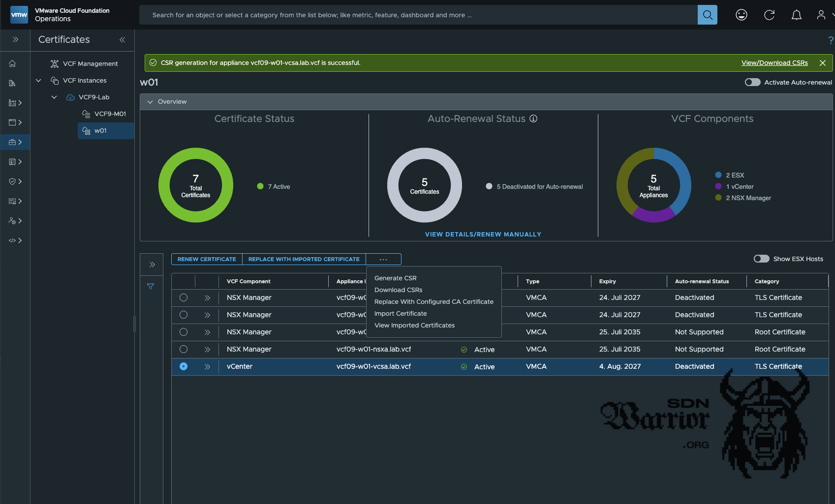Viewport: 835px width, 504px height.
Task: Collapse the VCF Instances tree node
Action: pos(38,81)
